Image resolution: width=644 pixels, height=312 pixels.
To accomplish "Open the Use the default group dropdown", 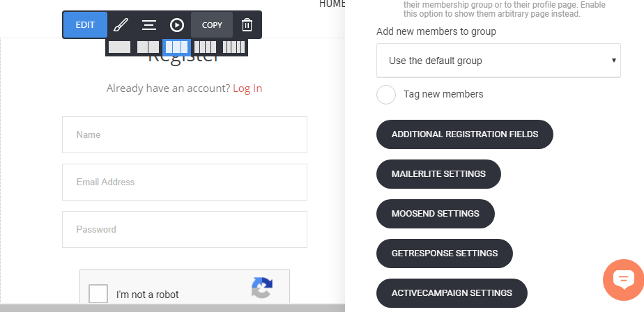I will 498,61.
